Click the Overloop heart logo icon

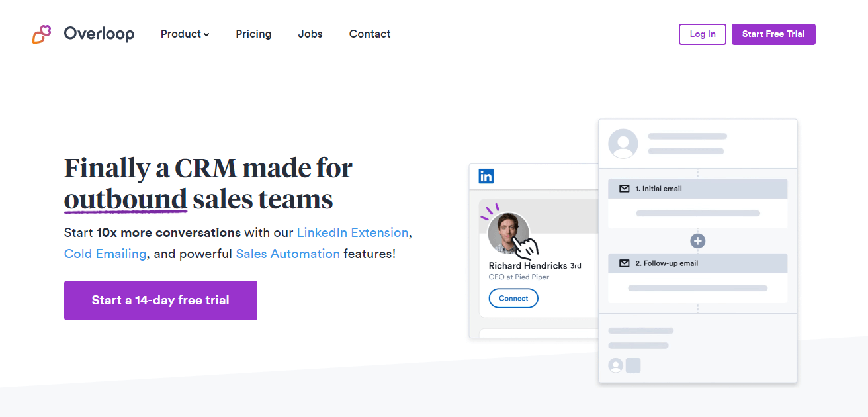click(x=42, y=34)
